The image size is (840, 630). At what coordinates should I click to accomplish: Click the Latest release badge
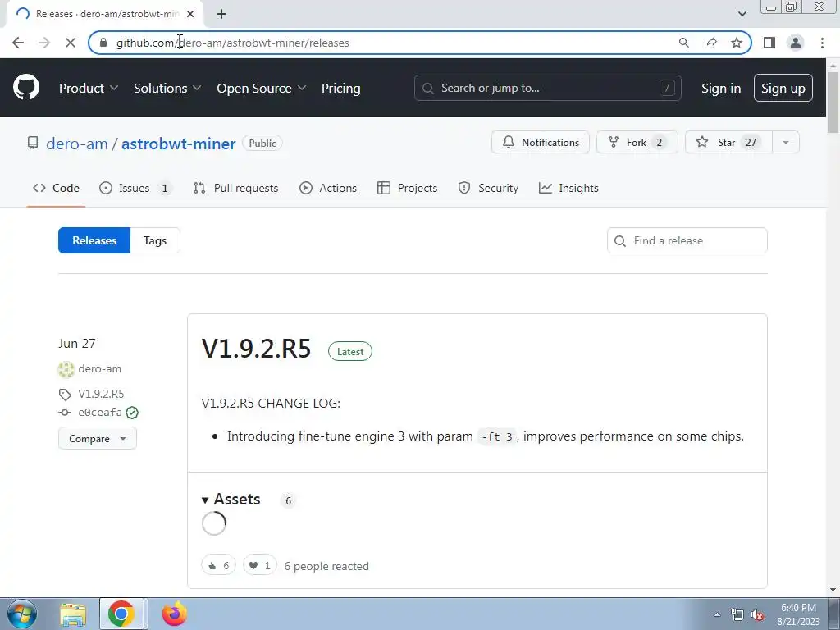[x=350, y=351]
